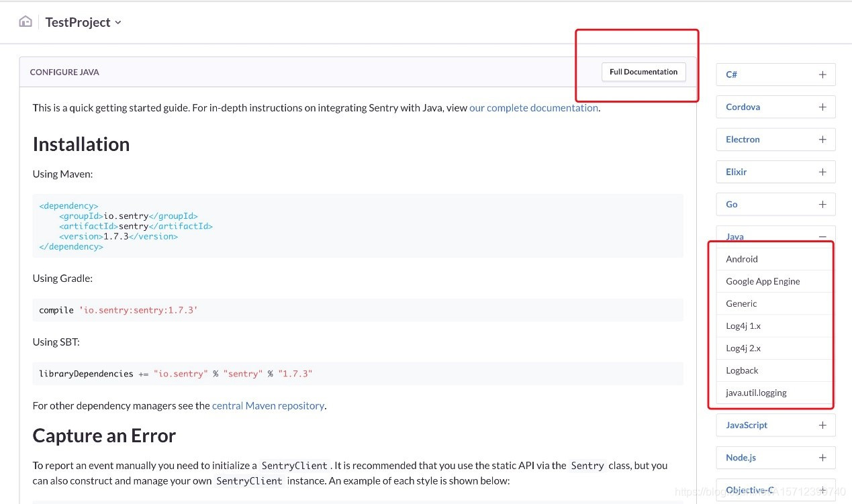Expand the Cordova platform section
Screen dimensions: 852x504
click(x=822, y=107)
